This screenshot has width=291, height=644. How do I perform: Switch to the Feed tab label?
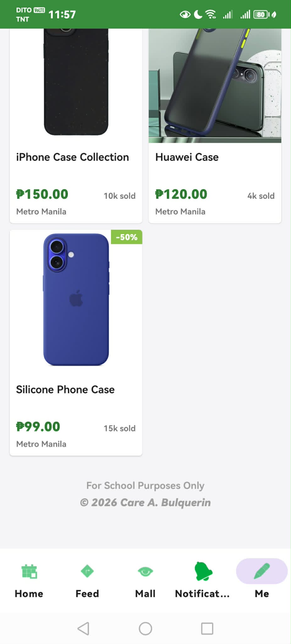point(87,594)
